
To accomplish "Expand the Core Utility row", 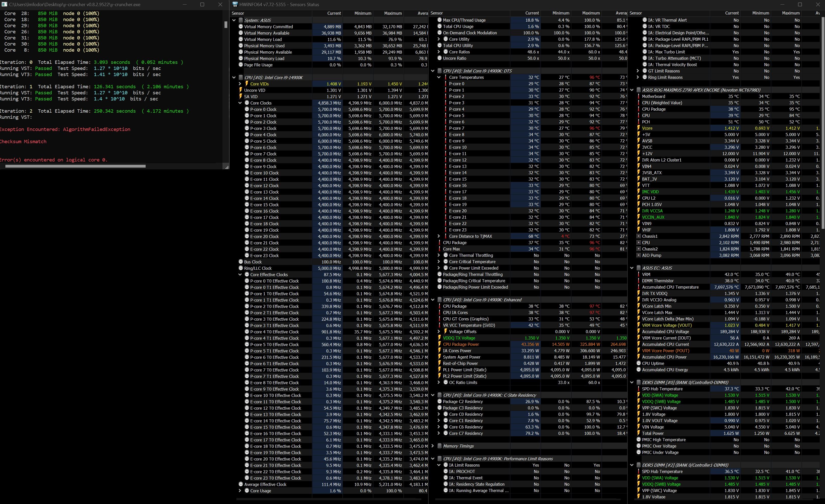I will tap(439, 39).
